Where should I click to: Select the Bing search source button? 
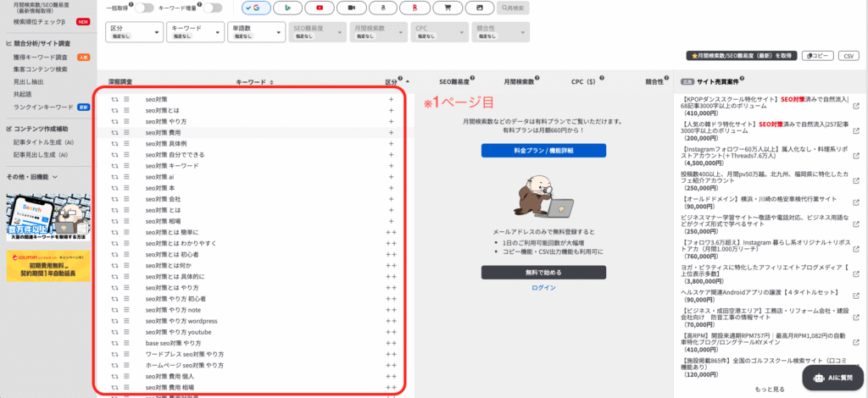pos(288,8)
